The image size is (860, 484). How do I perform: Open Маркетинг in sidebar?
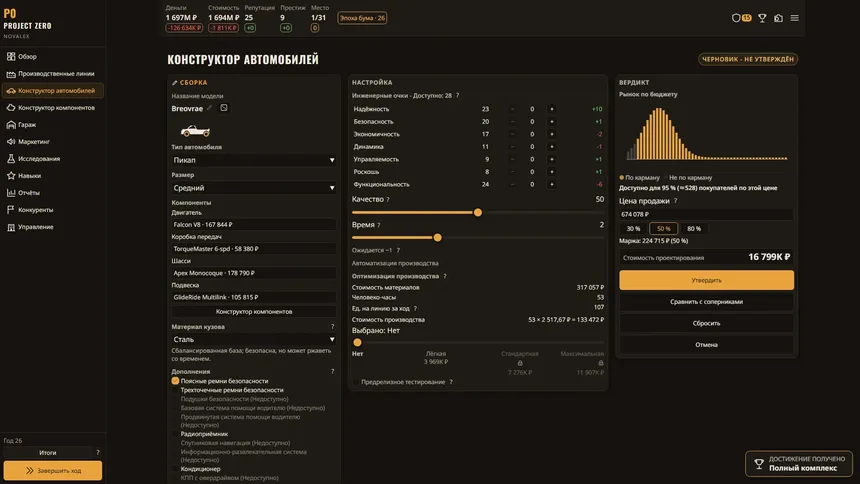[x=53, y=142]
